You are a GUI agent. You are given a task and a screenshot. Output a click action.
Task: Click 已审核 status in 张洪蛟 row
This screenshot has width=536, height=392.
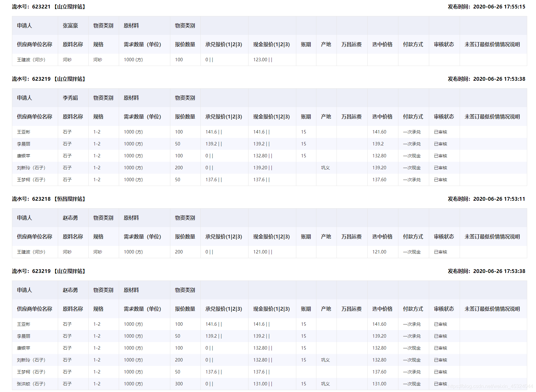pyautogui.click(x=440, y=384)
